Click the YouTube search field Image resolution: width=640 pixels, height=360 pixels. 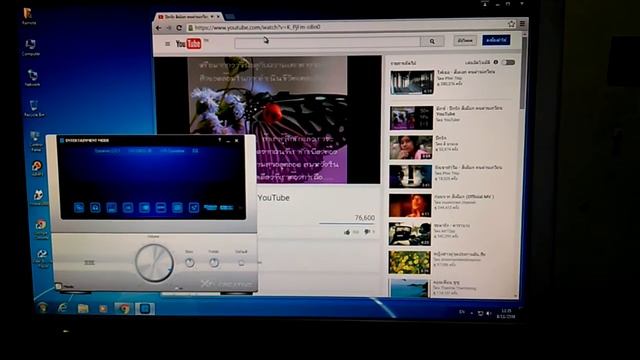tap(327, 42)
